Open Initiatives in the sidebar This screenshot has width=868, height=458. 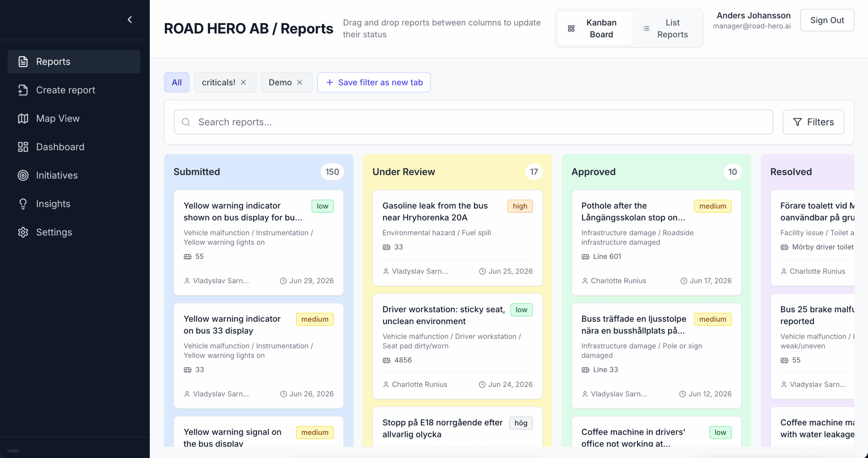click(x=74, y=175)
